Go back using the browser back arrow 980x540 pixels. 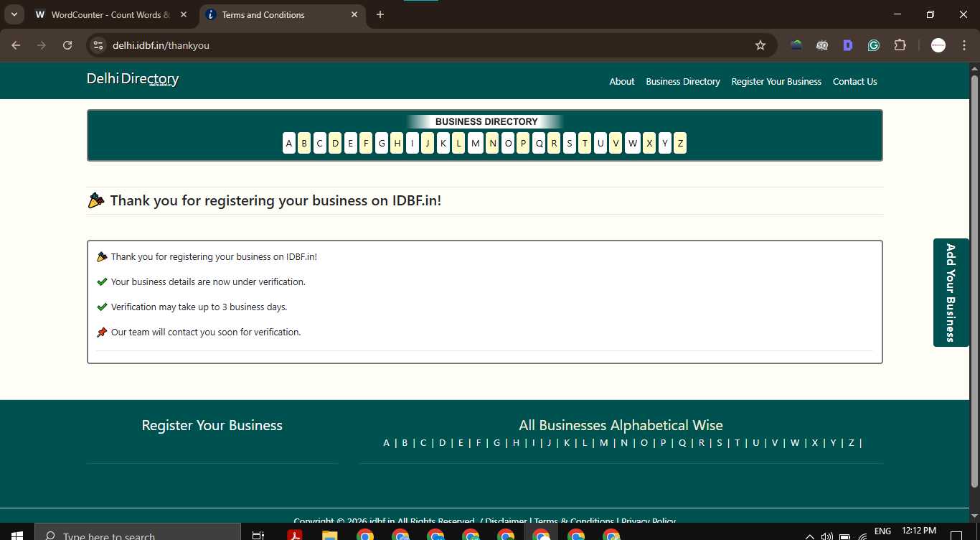[x=16, y=45]
